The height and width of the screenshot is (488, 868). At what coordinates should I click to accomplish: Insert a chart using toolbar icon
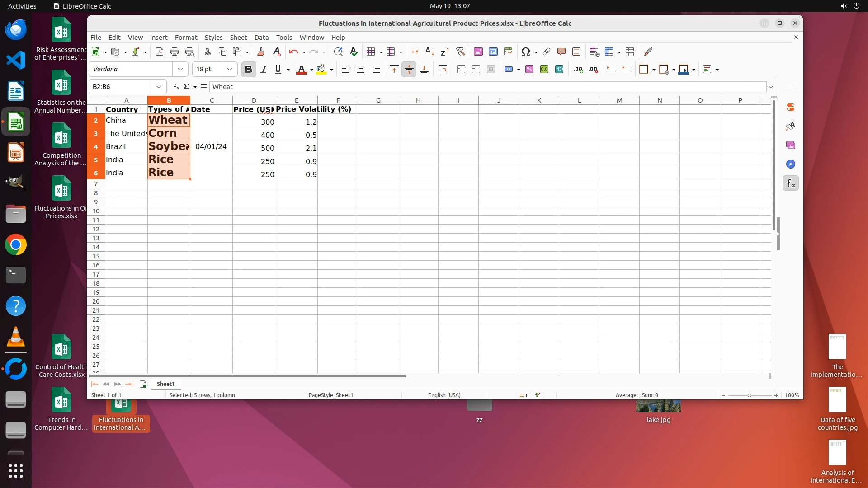493,52
